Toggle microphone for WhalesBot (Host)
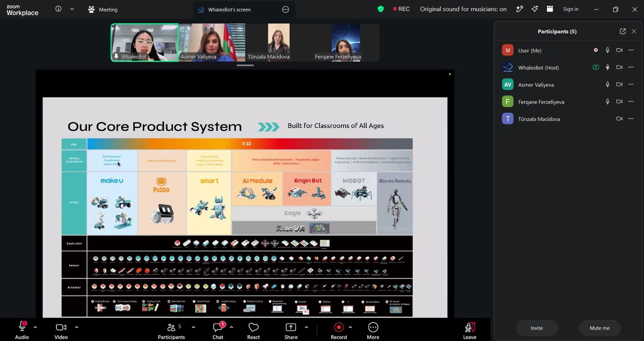Image resolution: width=644 pixels, height=341 pixels. tap(608, 67)
